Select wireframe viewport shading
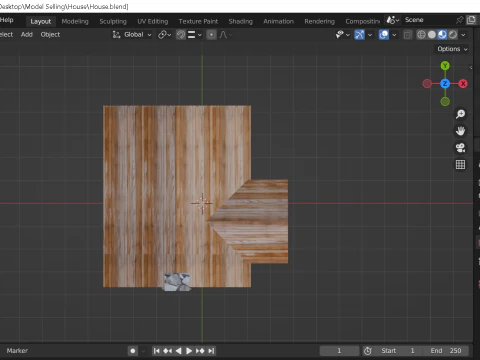 [x=421, y=35]
